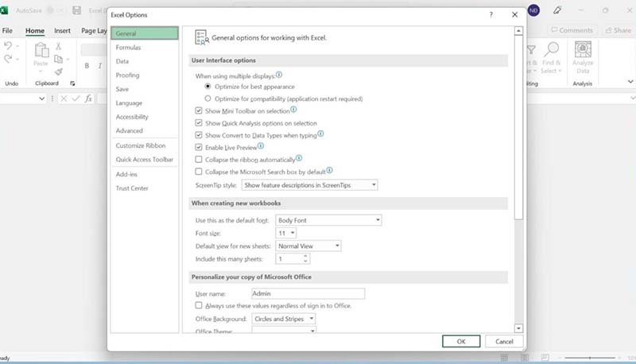
Task: Open the Name Box dropdown arrow
Action: click(x=42, y=99)
